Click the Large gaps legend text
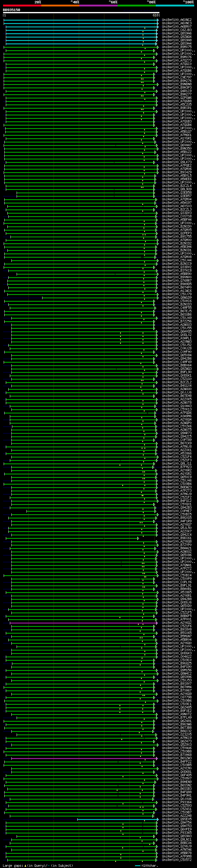The width and height of the screenshot is (197, 868). click(x=38, y=866)
